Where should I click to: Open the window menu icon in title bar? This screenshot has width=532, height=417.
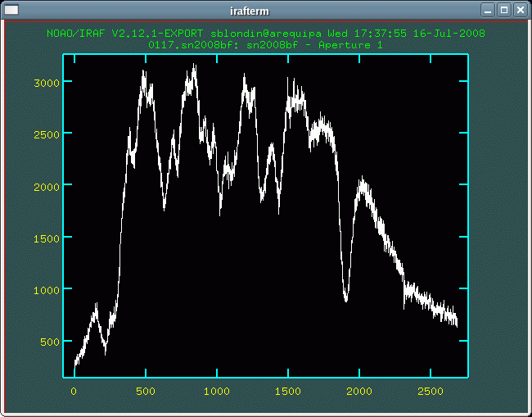pos(11,10)
